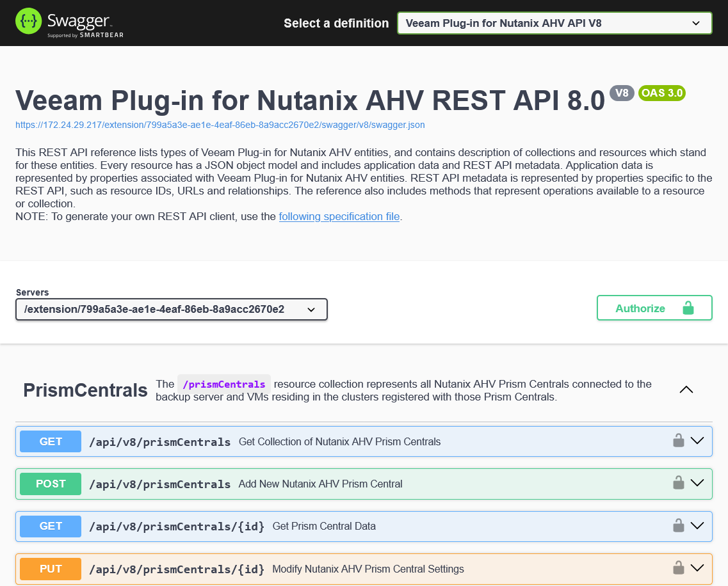Click the green POST method badge
728x586 pixels.
[51, 484]
